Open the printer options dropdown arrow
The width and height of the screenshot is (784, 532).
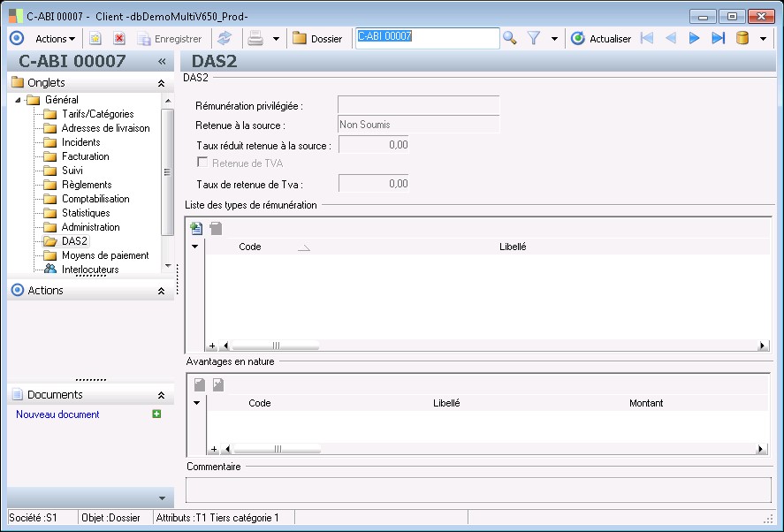click(x=276, y=39)
